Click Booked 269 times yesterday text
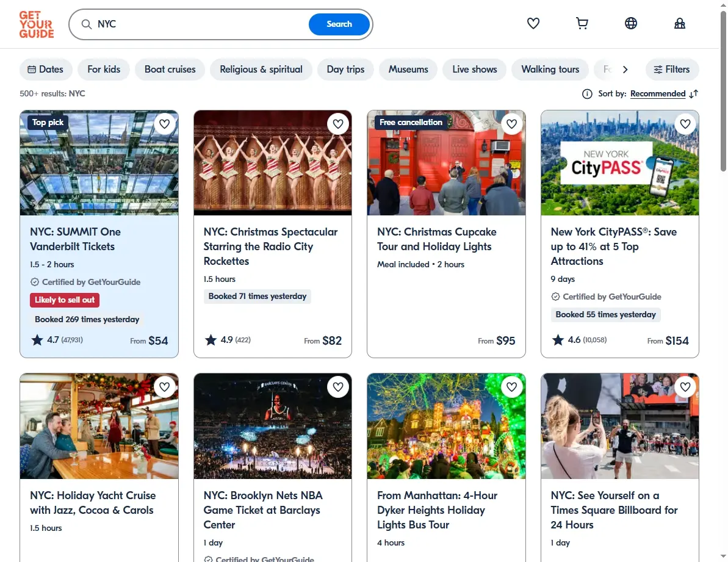This screenshot has height=562, width=728. (x=87, y=319)
